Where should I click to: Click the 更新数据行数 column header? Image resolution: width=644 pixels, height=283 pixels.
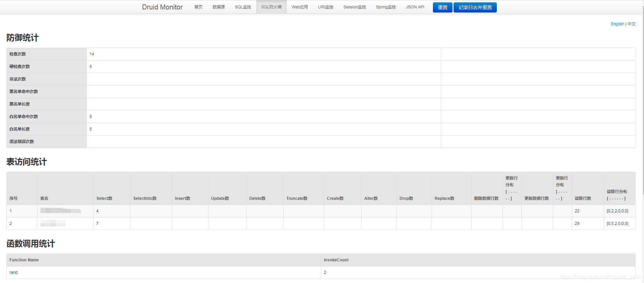pos(537,198)
